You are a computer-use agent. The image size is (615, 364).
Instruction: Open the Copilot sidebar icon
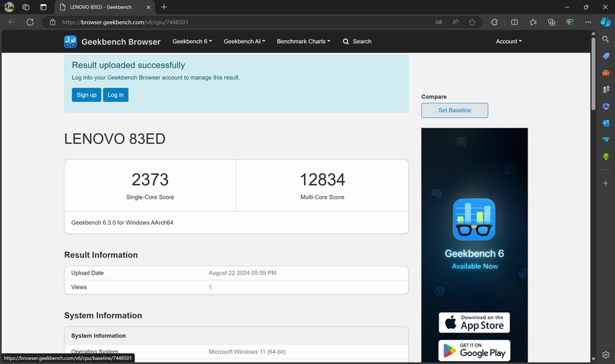pyautogui.click(x=605, y=23)
